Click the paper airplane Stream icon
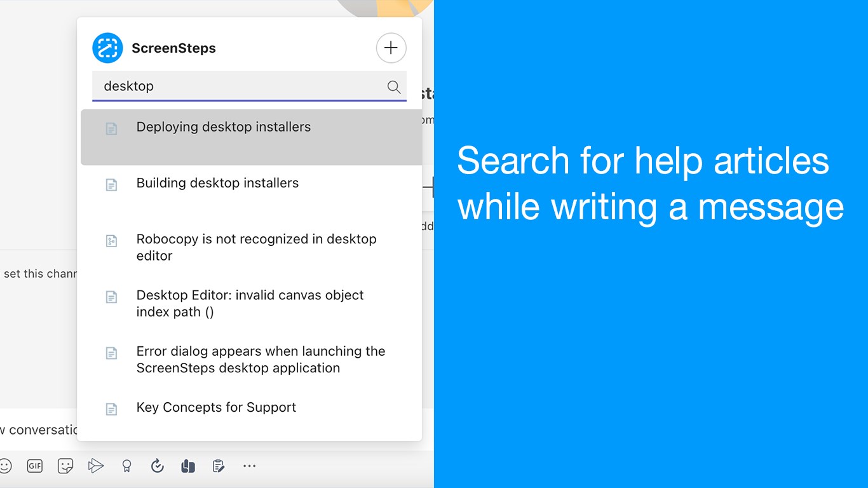This screenshot has height=488, width=868. 95,466
